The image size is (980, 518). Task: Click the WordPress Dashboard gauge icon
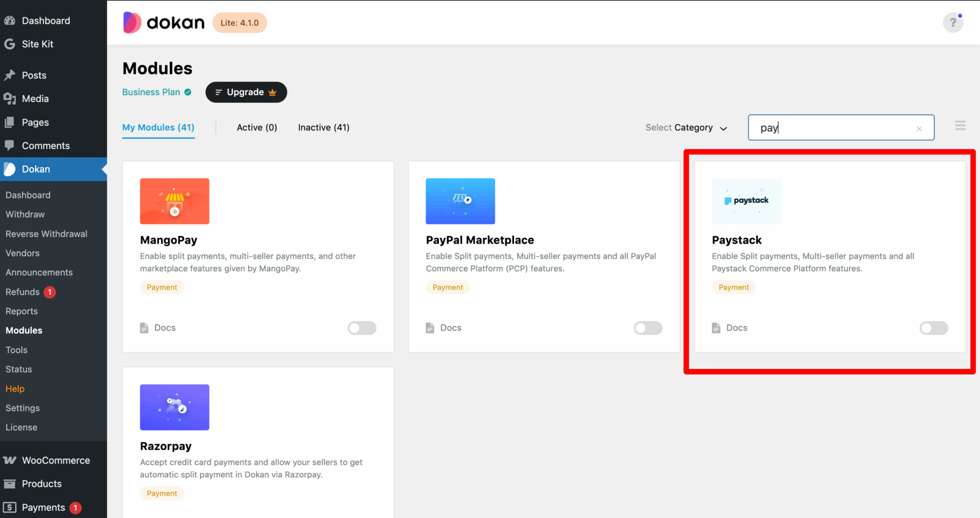tap(10, 20)
